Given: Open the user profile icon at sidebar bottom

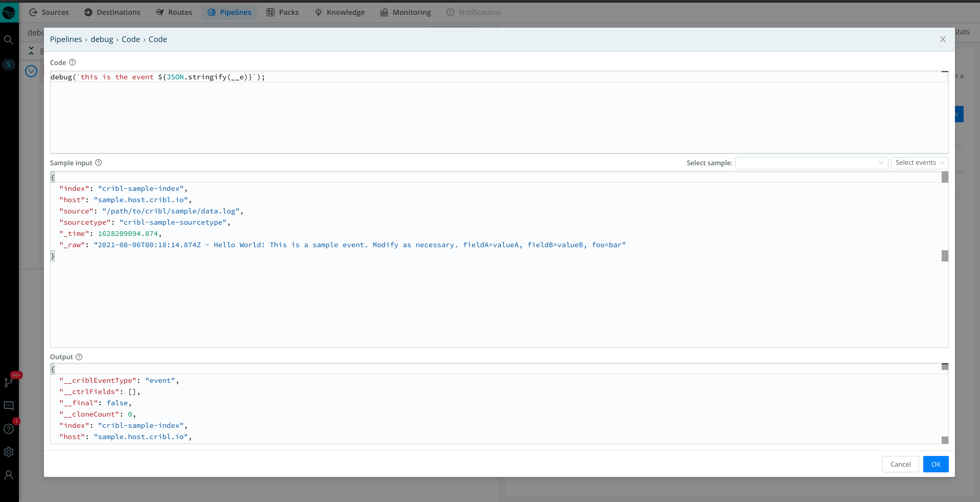Looking at the screenshot, I should tap(9, 475).
